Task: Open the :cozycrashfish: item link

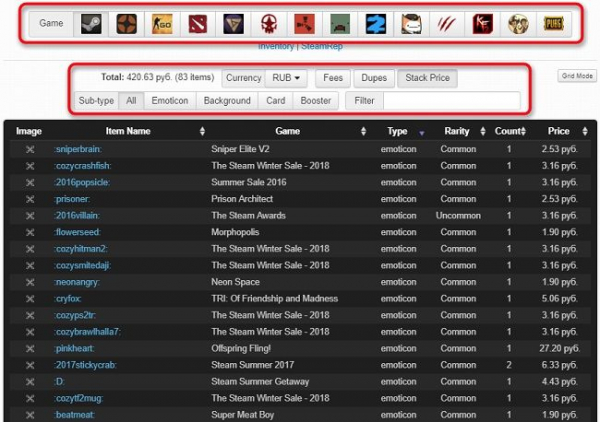Action: (x=83, y=166)
